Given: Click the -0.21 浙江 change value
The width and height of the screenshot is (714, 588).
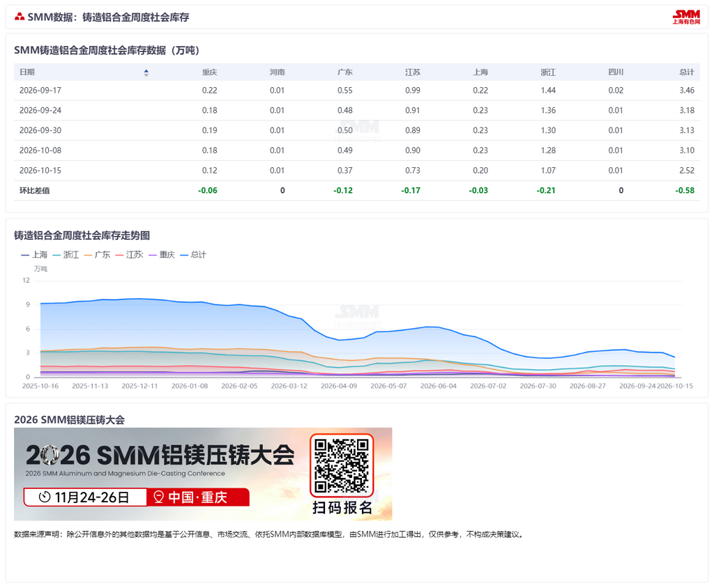Looking at the screenshot, I should (x=546, y=190).
